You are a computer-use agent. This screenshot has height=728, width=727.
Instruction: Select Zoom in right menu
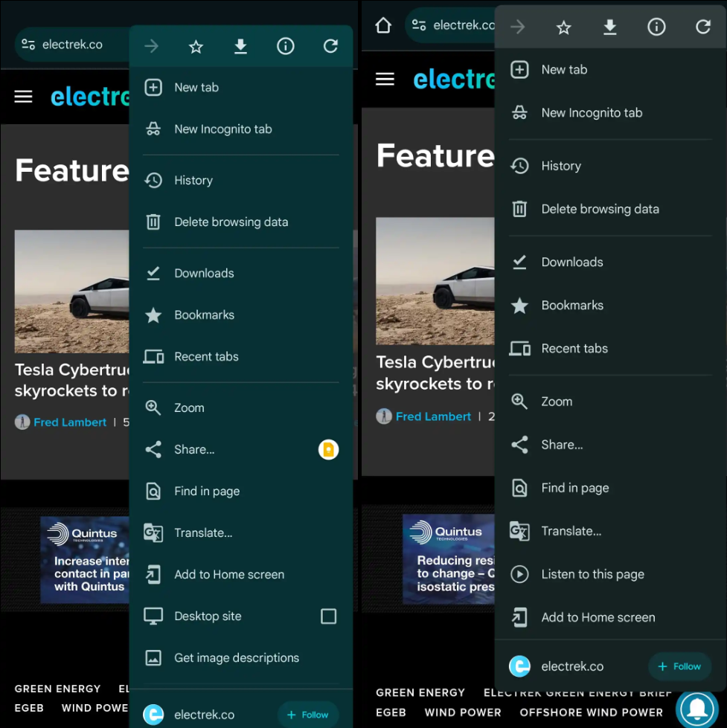(610, 401)
